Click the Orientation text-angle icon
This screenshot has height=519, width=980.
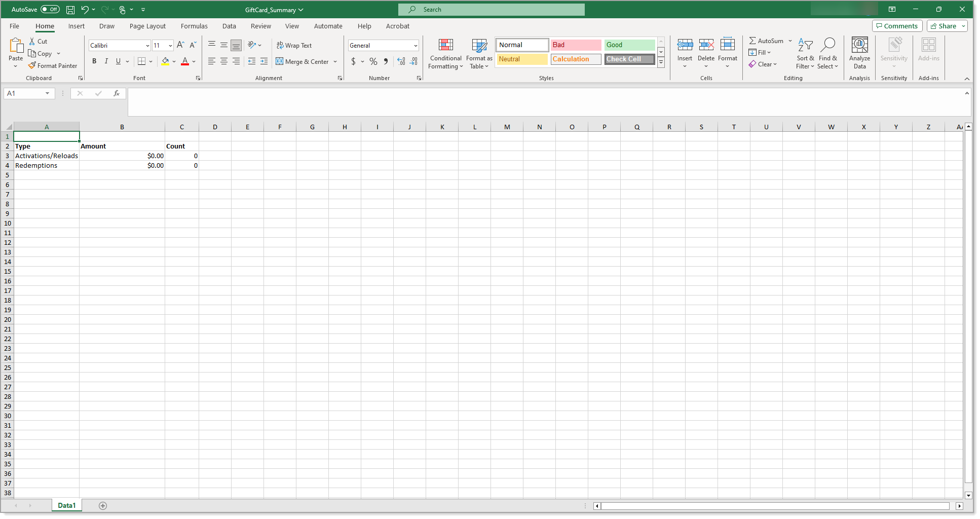point(252,45)
